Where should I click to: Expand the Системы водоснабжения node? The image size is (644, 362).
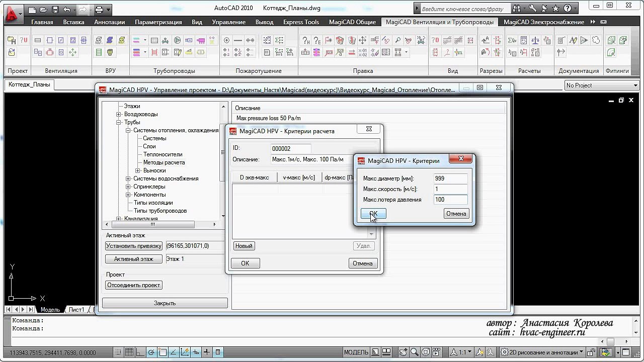tap(129, 178)
